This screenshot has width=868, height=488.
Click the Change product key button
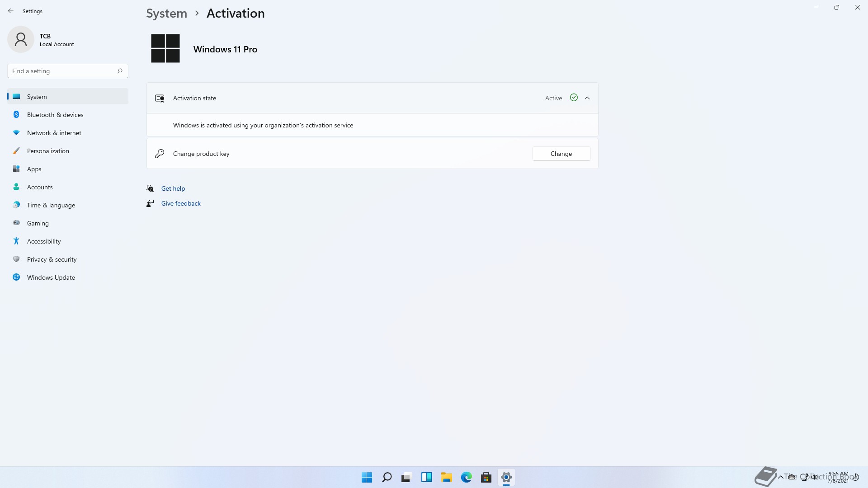[561, 154]
